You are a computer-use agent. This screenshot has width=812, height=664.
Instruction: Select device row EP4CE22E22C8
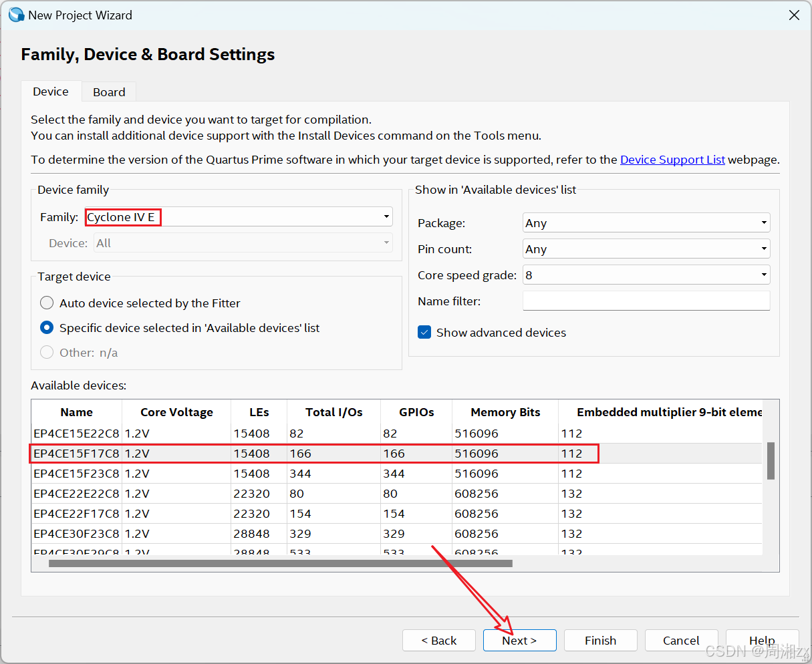[x=397, y=494]
